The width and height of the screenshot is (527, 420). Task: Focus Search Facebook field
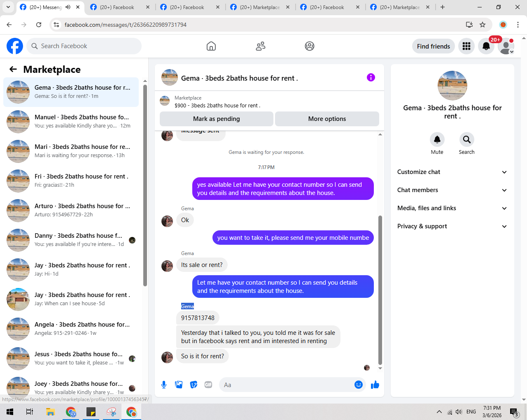tap(84, 46)
